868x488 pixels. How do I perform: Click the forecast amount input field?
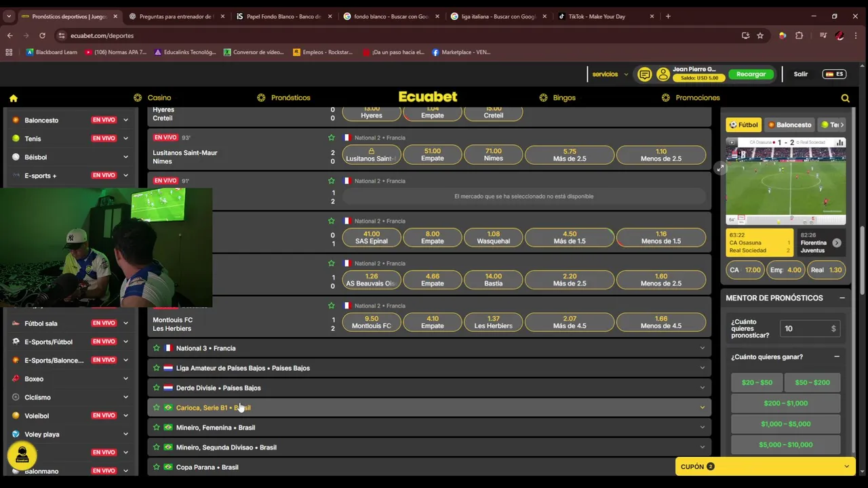(x=810, y=329)
